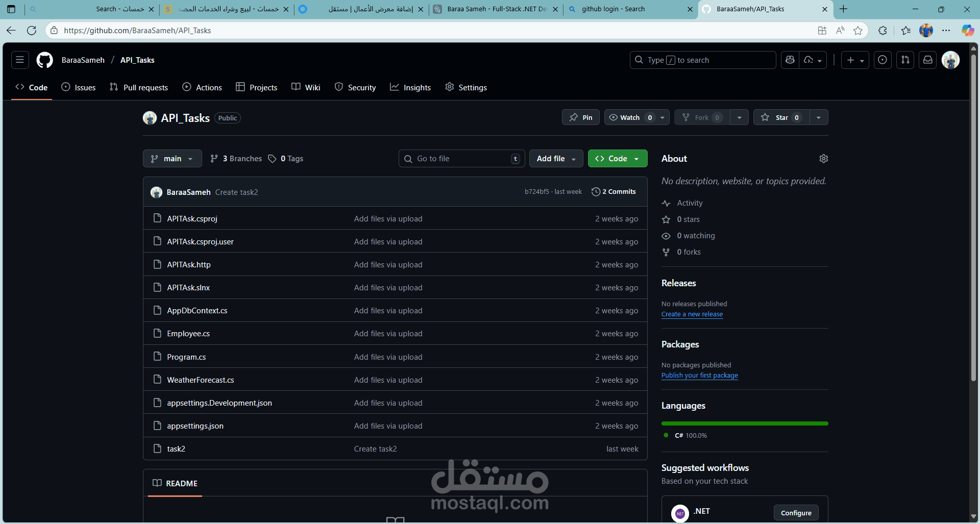Open the browser profile avatar
Viewport: 980px width, 524px height.
point(926,31)
